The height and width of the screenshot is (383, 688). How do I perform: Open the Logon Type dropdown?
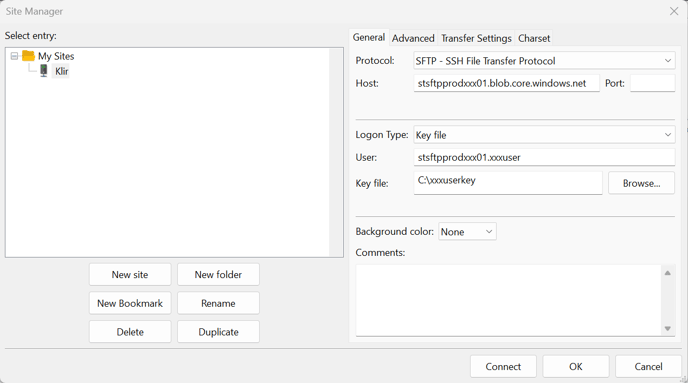(544, 135)
